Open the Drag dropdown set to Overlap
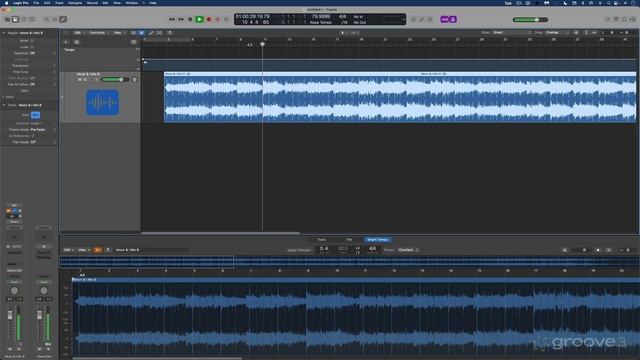 tap(557, 33)
